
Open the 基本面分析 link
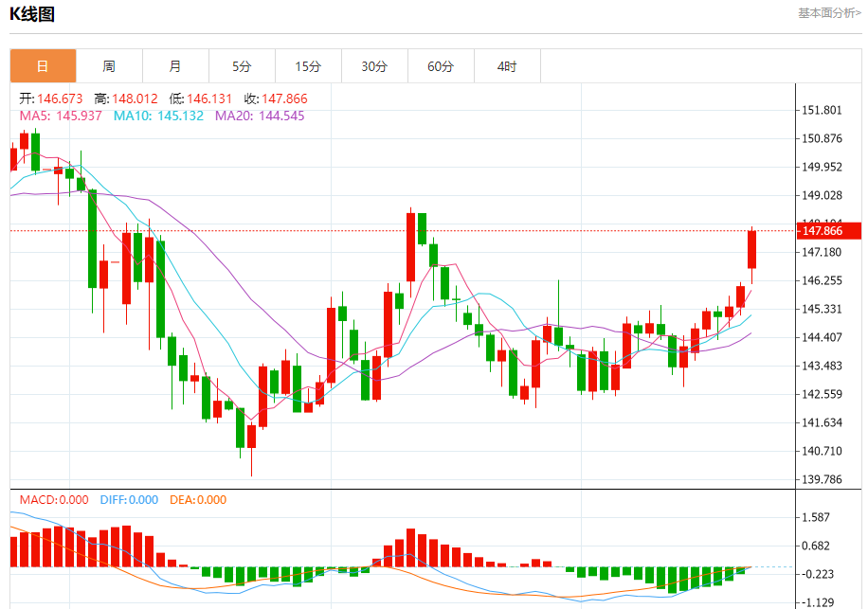tap(829, 12)
